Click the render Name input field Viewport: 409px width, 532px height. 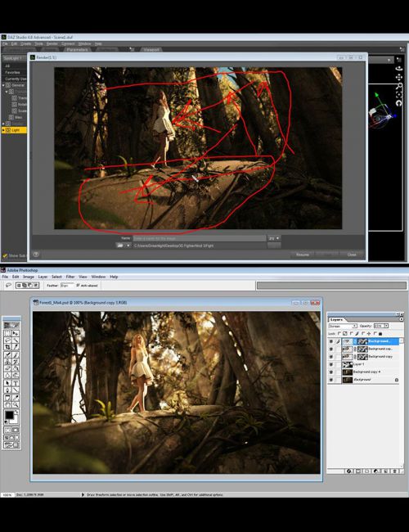point(200,238)
